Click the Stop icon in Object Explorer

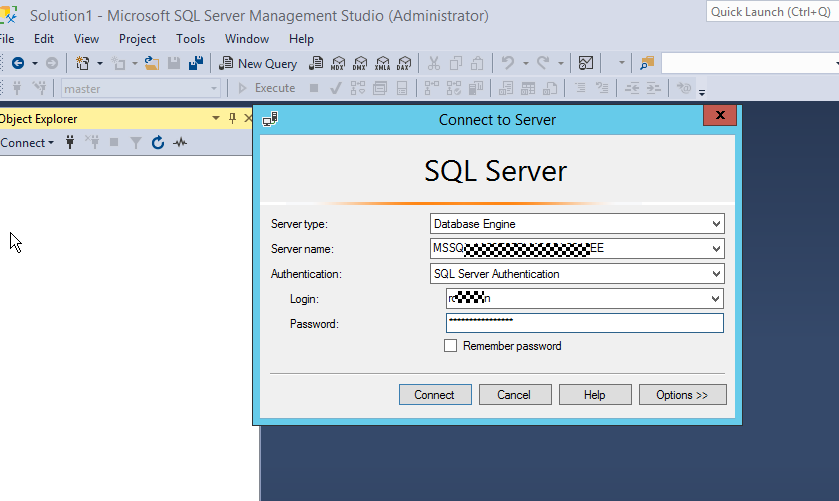113,142
